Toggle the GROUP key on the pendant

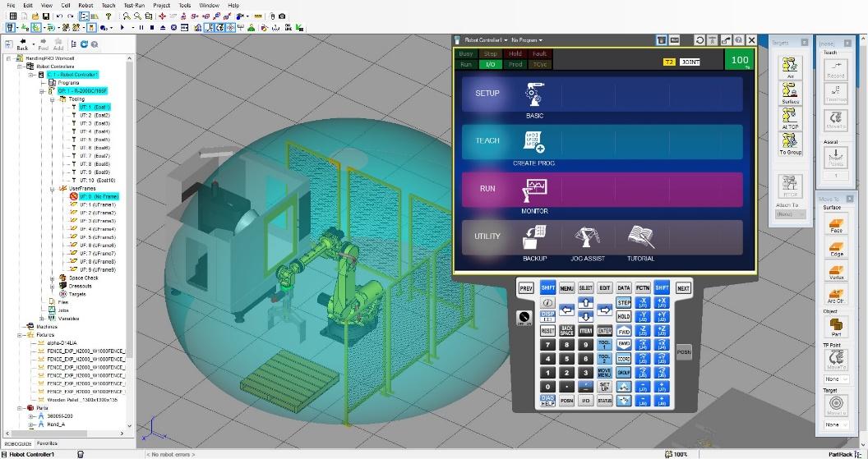point(624,373)
